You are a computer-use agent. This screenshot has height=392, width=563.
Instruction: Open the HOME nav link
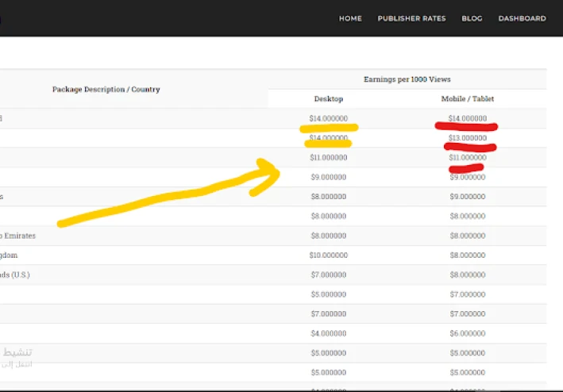click(x=350, y=19)
